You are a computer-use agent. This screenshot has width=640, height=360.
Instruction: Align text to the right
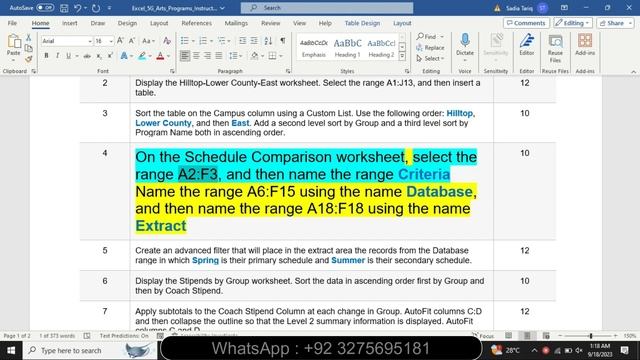pyautogui.click(x=207, y=56)
